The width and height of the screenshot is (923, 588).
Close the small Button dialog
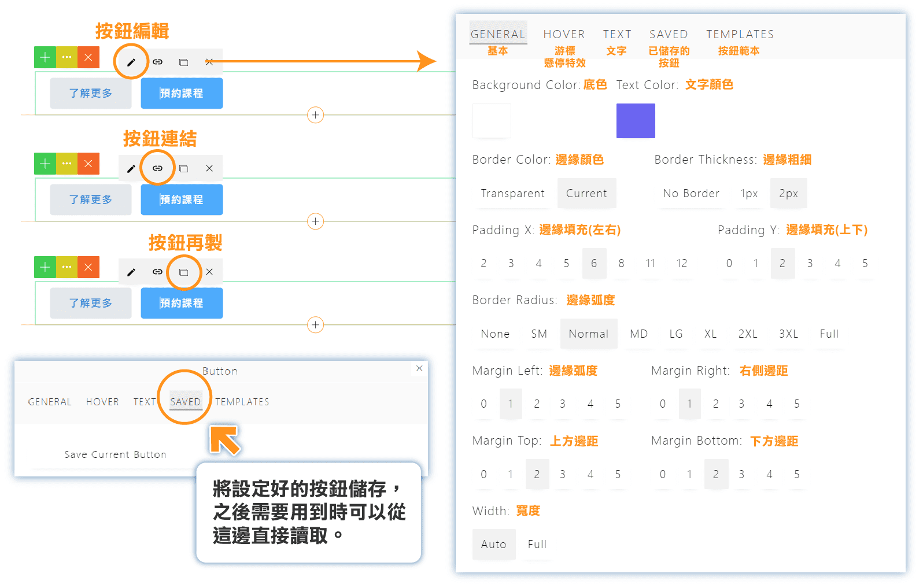(419, 368)
